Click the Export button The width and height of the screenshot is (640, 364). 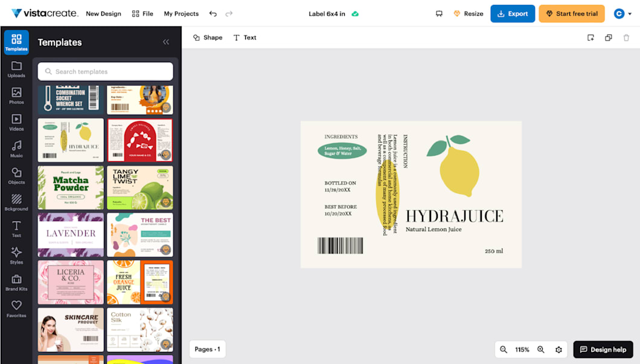click(x=513, y=13)
